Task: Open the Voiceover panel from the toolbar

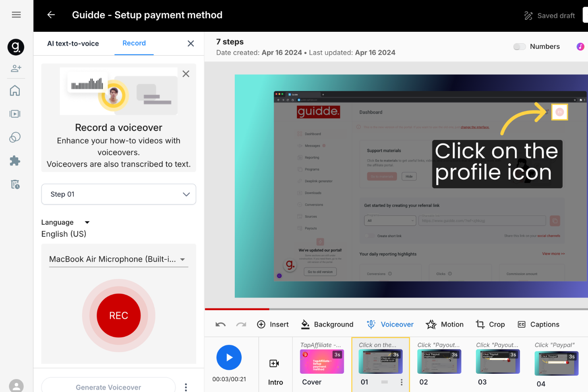Action: click(390, 324)
